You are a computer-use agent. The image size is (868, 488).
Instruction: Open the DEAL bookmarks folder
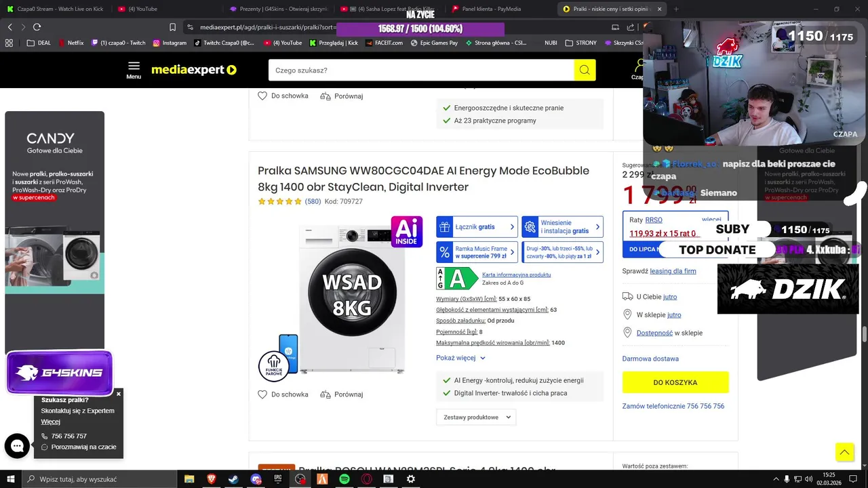pyautogui.click(x=39, y=43)
